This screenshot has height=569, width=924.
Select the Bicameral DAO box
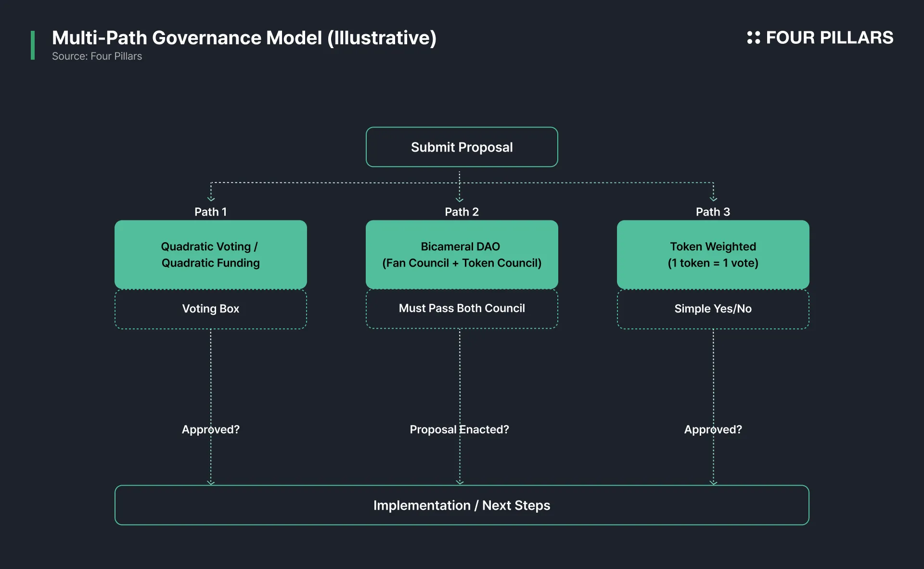pyautogui.click(x=462, y=255)
